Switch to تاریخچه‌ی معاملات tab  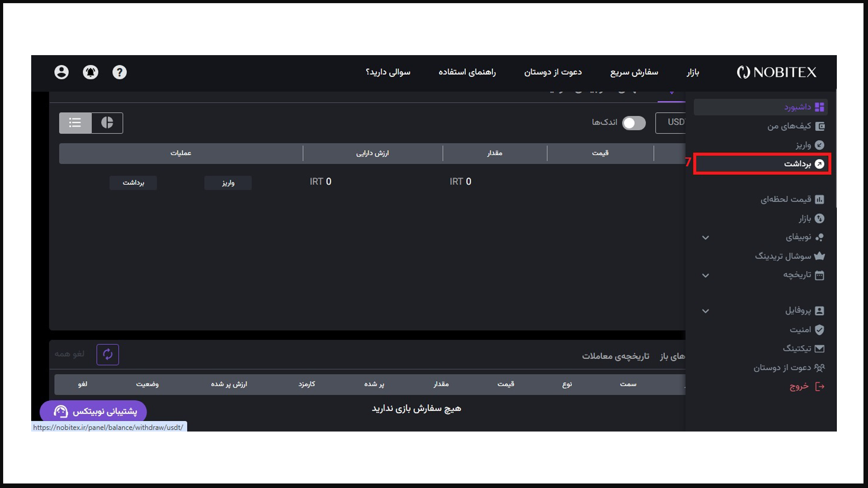click(615, 357)
